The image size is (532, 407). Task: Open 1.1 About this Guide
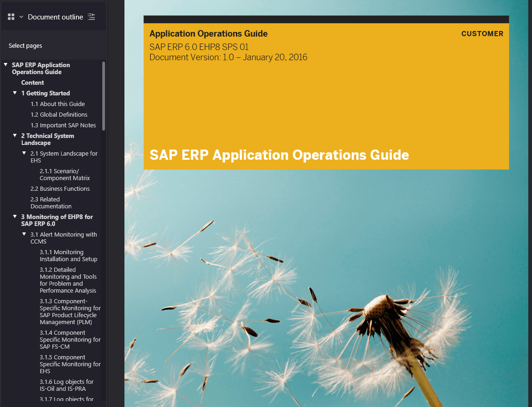tap(58, 104)
